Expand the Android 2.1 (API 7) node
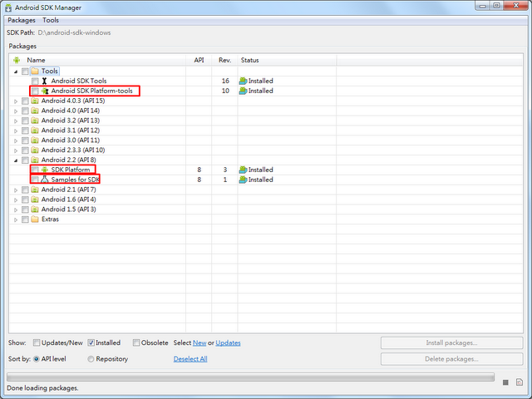This screenshot has height=399, width=532. [16, 190]
